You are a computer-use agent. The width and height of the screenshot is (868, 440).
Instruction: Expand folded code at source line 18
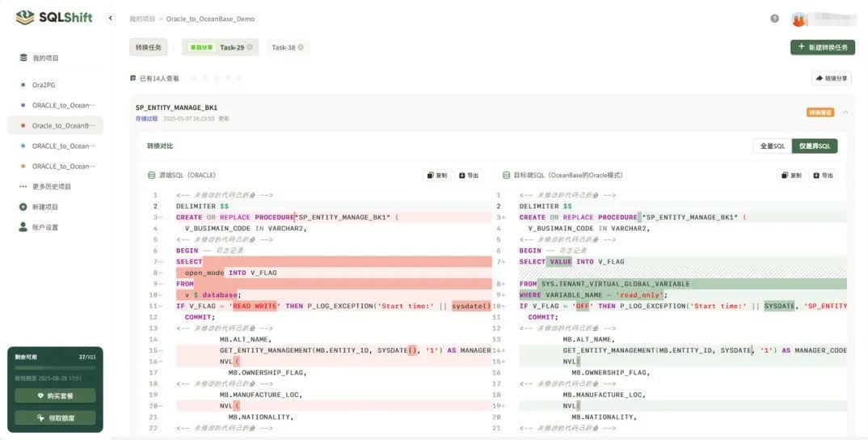coord(225,383)
